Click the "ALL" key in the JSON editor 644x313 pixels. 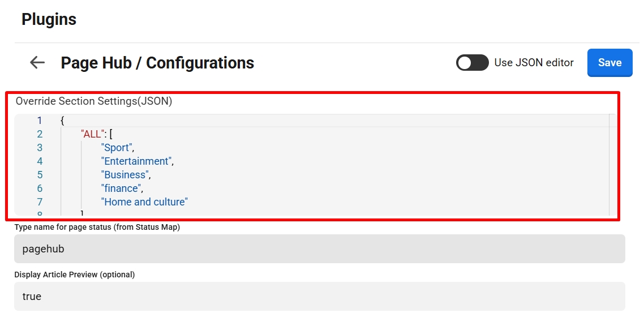pyautogui.click(x=93, y=134)
